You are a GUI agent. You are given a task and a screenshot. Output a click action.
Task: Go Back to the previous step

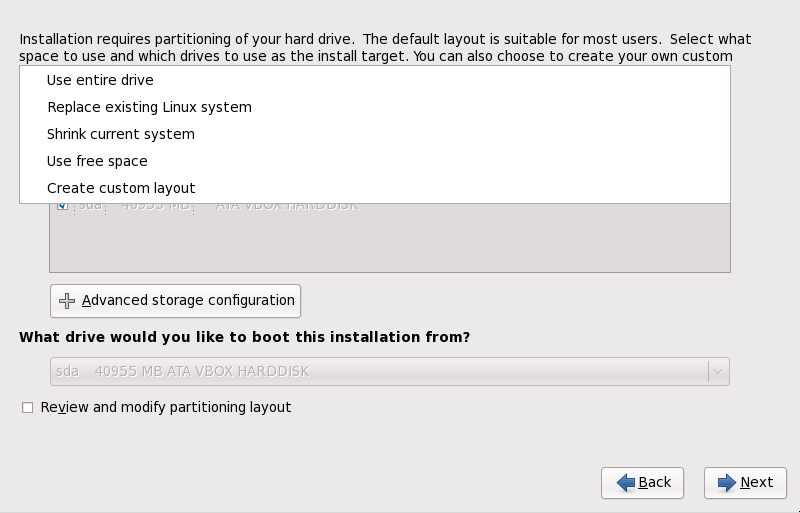(x=642, y=482)
